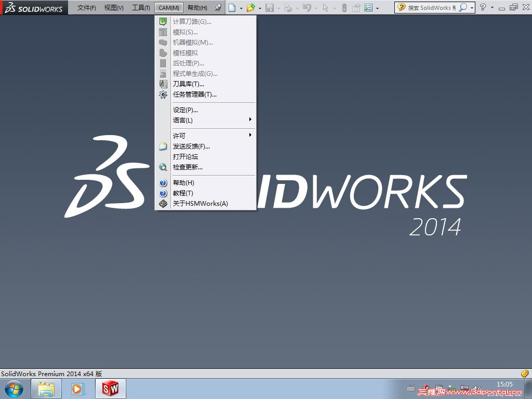Click the taskbar clock showing 15:05

click(x=504, y=384)
